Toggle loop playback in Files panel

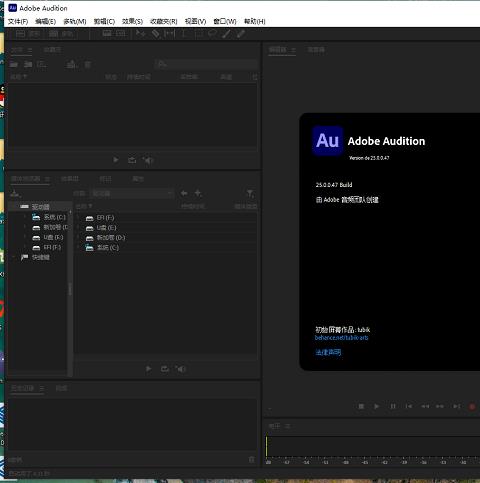(132, 160)
